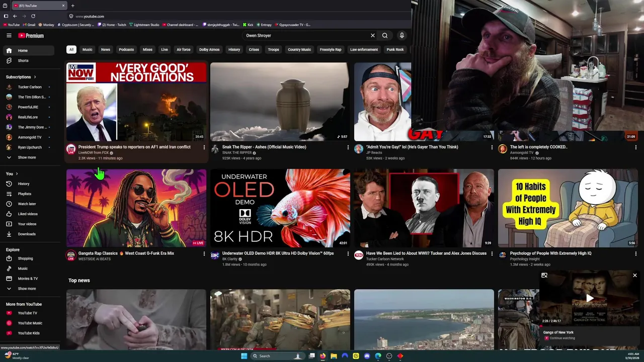Open Shopping under Explore
The width and height of the screenshot is (644, 362).
[28, 258]
